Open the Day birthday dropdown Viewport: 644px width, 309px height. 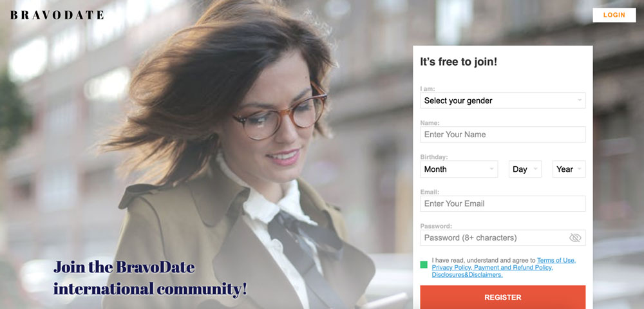click(x=525, y=169)
